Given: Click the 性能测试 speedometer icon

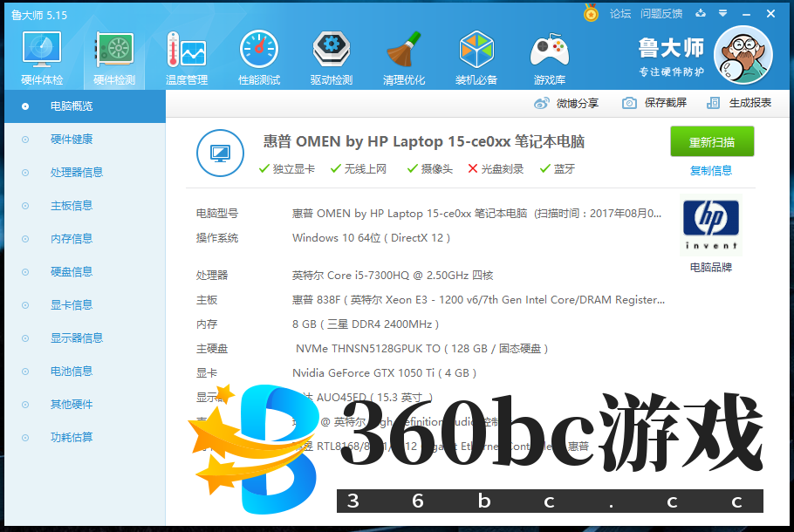Looking at the screenshot, I should [x=258, y=54].
